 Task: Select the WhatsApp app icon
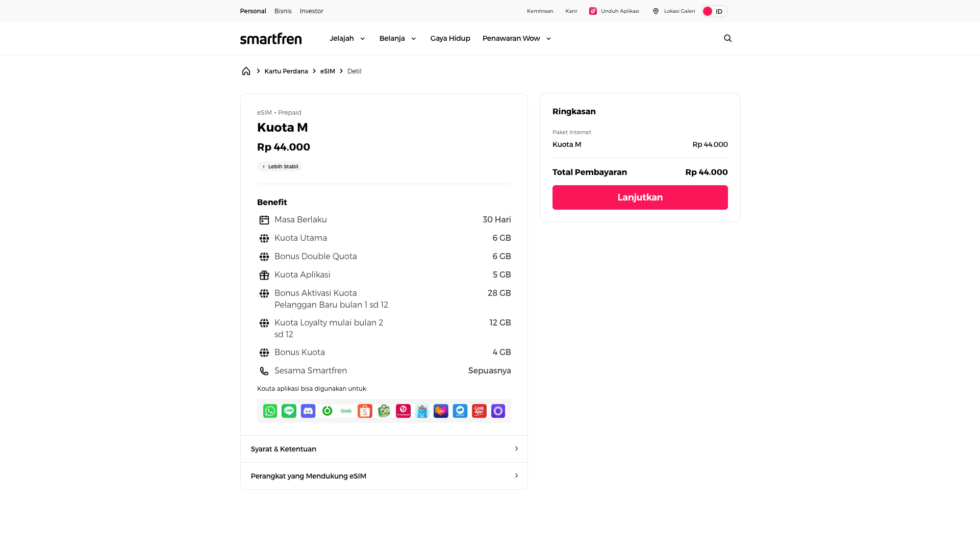(270, 411)
